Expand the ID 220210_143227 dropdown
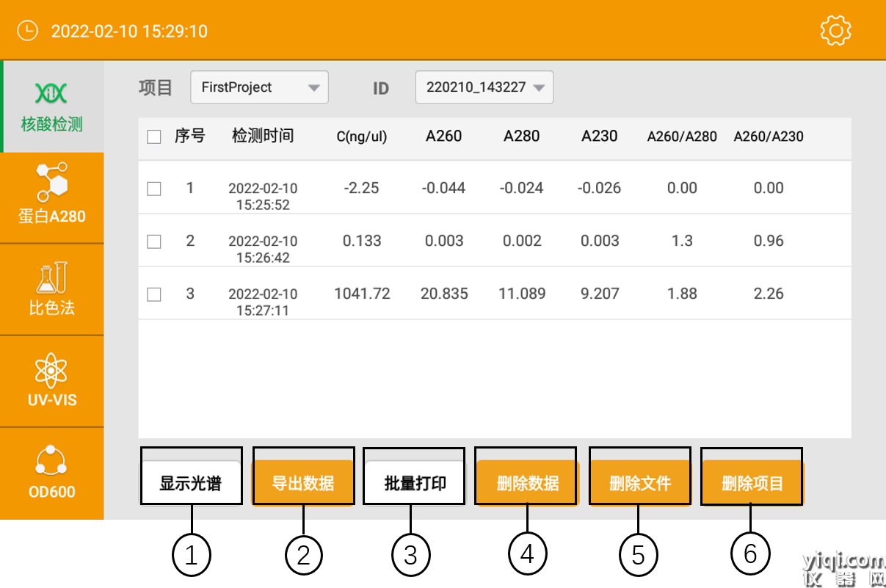The image size is (886, 588). pos(484,87)
